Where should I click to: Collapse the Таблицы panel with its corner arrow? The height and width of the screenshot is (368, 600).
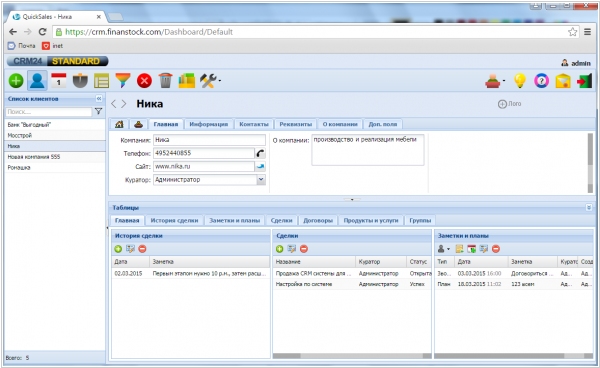point(589,207)
